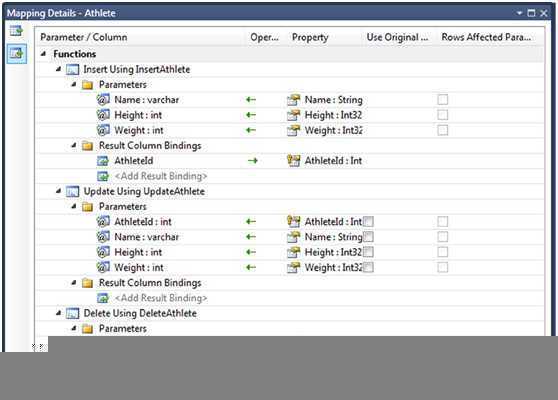Viewport: 558px width, 400px height.
Task: Click the @ icon of Update AthleteId : int
Action: click(x=103, y=222)
